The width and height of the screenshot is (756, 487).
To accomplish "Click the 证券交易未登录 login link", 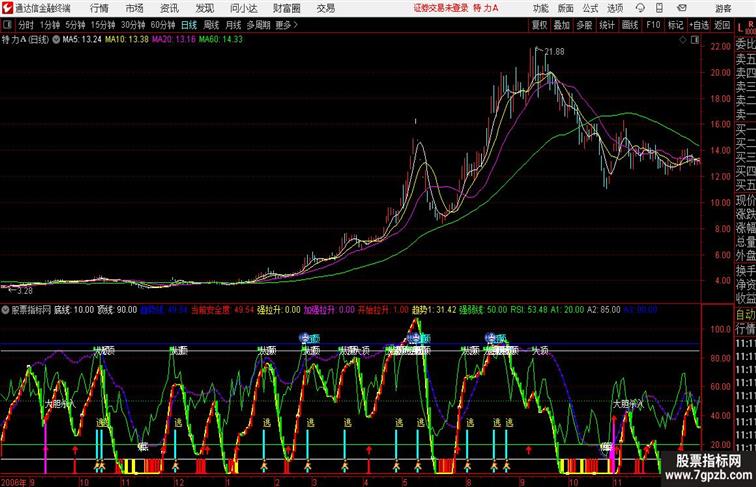I will click(x=441, y=8).
